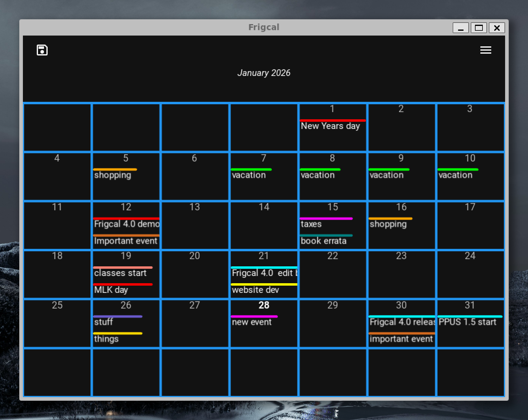The height and width of the screenshot is (420, 528).
Task: Select day 22 cell
Action: 333,274
